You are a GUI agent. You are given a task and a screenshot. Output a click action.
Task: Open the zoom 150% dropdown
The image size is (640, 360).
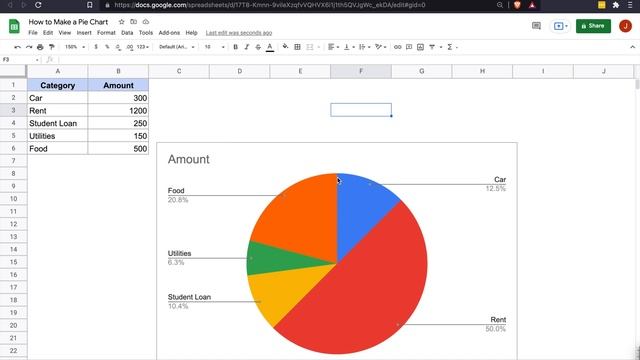click(75, 47)
